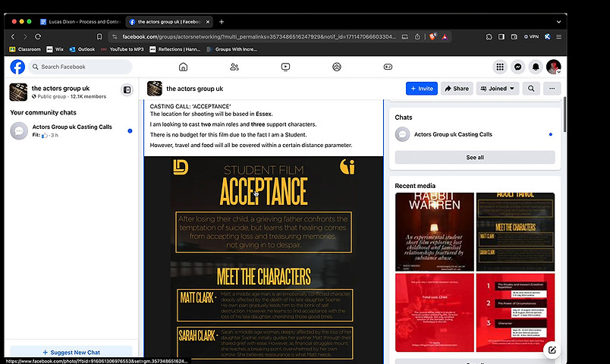Click the actors group uk header name
This screenshot has width=610, height=364.
pos(195,89)
